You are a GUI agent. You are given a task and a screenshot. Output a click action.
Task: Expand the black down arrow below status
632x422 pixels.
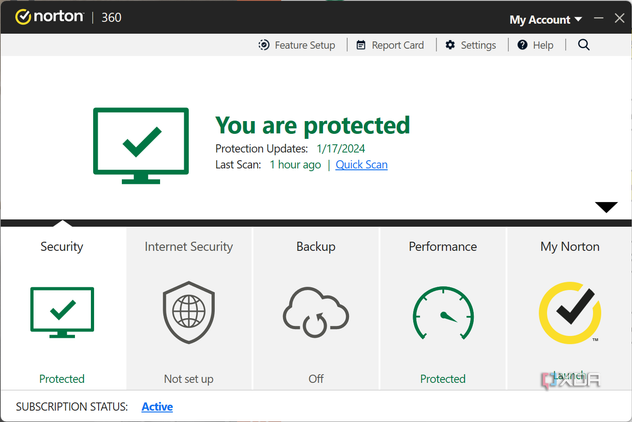point(606,207)
